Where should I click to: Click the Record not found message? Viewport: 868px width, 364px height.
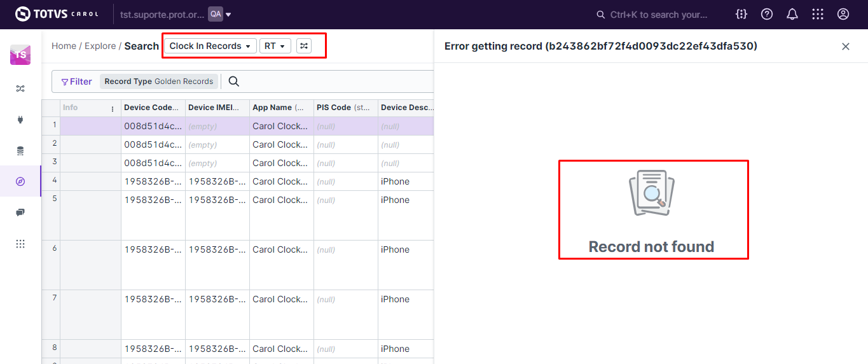651,247
